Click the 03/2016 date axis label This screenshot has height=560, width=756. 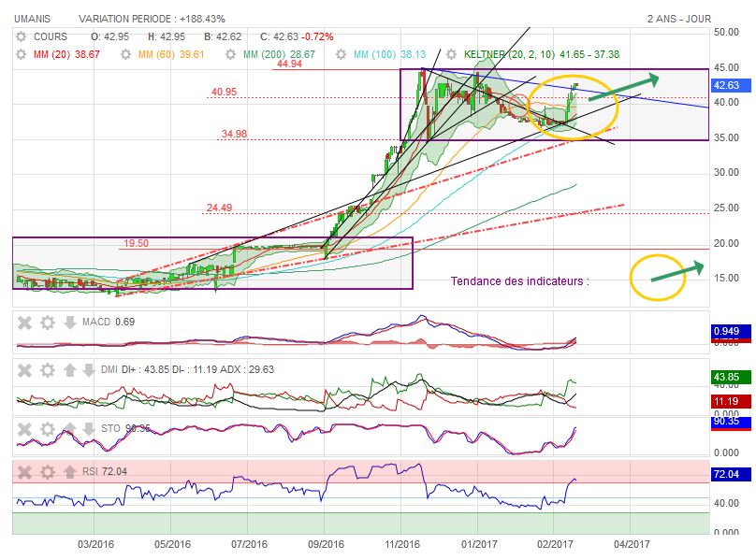point(96,545)
